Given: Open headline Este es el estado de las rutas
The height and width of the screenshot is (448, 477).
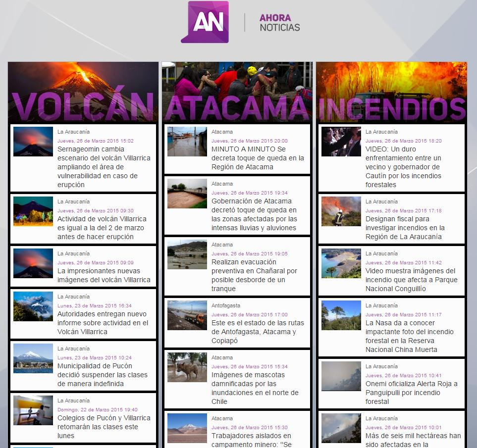Looking at the screenshot, I should (x=258, y=332).
